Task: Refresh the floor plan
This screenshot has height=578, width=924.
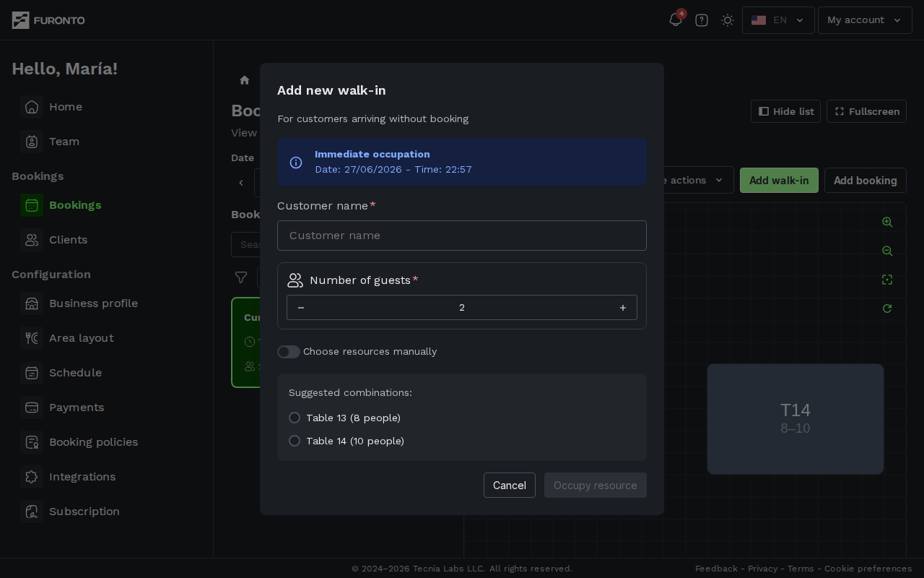Action: [x=887, y=309]
